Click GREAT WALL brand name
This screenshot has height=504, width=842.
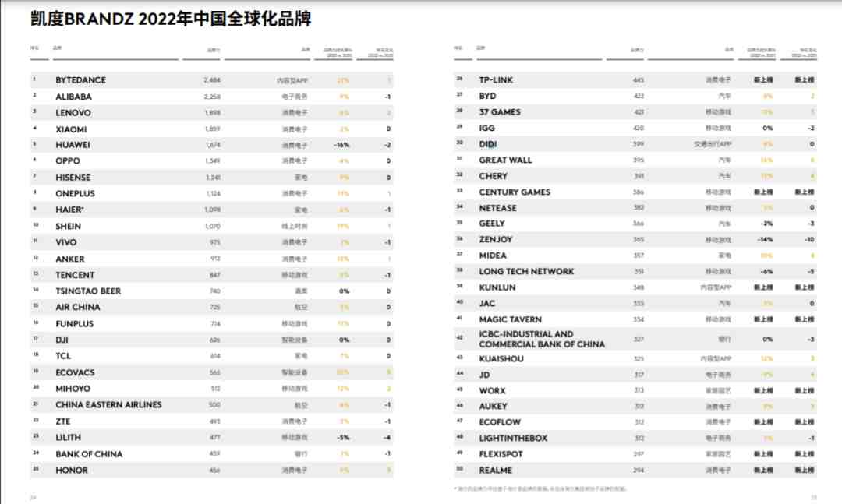point(506,160)
